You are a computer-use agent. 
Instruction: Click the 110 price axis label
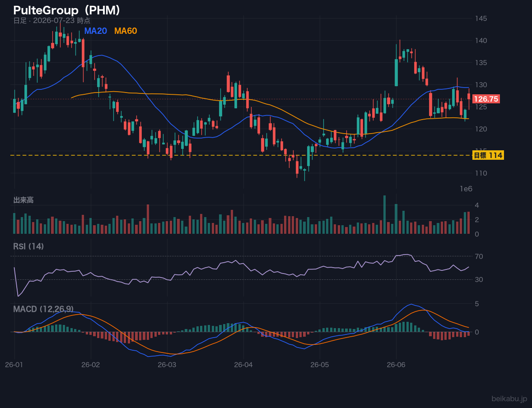coord(481,173)
